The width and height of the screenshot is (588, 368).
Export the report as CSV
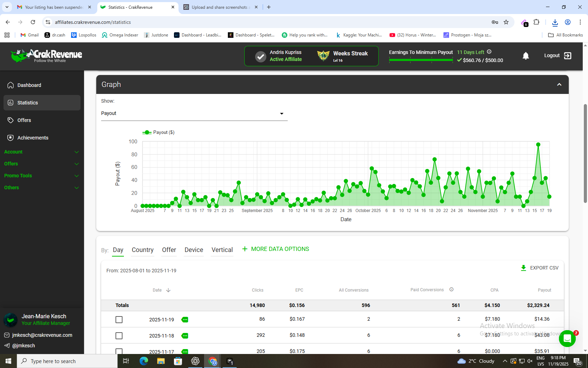click(539, 268)
